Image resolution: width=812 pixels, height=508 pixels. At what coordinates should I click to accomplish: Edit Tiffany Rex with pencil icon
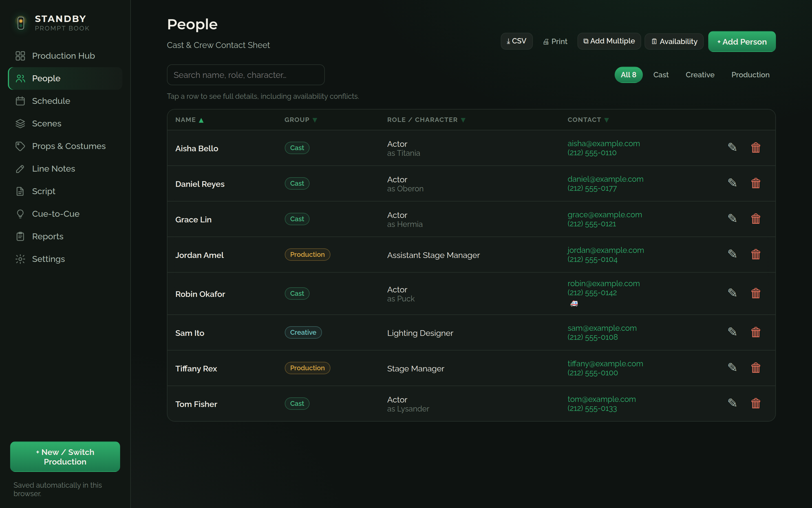(732, 367)
